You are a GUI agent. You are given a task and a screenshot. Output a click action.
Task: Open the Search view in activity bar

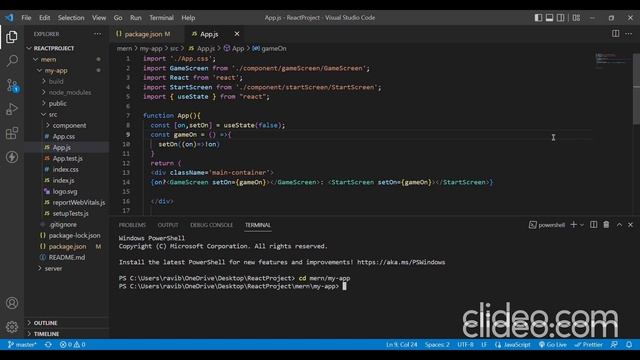12,61
